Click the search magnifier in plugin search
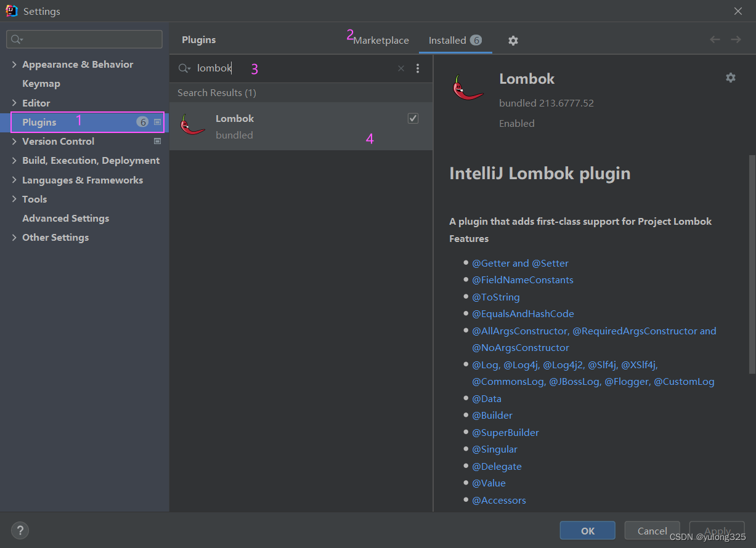The height and width of the screenshot is (548, 756). pos(184,68)
